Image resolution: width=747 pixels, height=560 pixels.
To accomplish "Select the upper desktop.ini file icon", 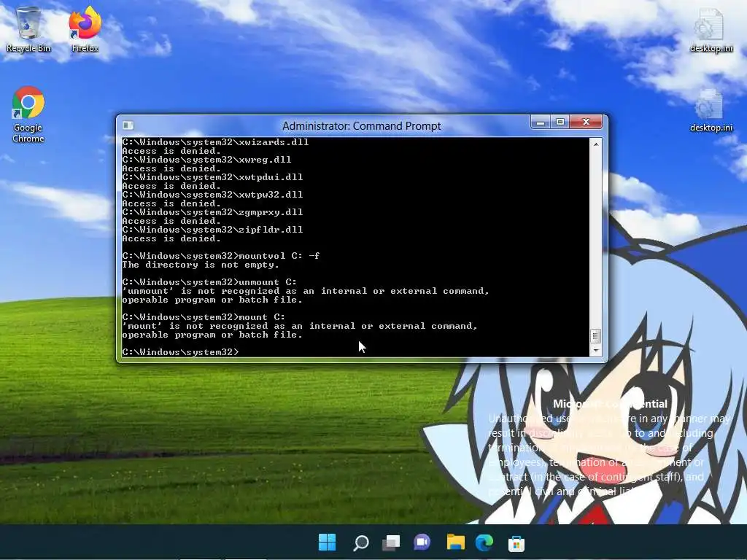I will [x=711, y=29].
